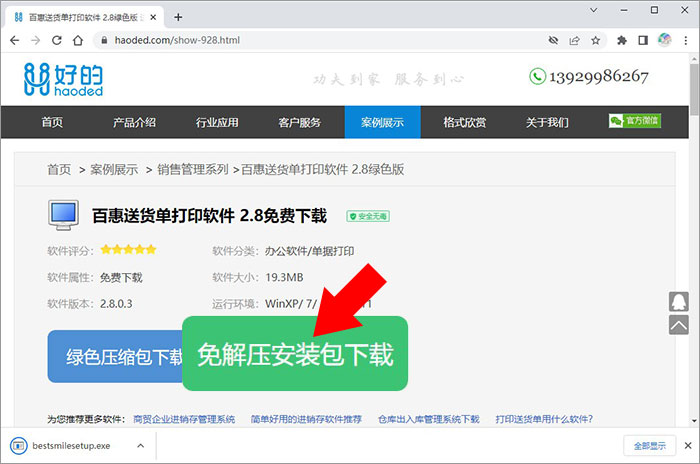The image size is (700, 464).
Task: Click the 百惠送货单打印软件 2.8免费下载 heading
Action: [209, 216]
